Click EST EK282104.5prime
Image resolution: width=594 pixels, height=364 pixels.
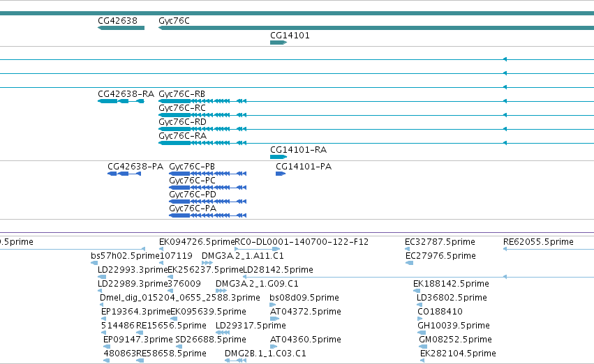point(458,354)
